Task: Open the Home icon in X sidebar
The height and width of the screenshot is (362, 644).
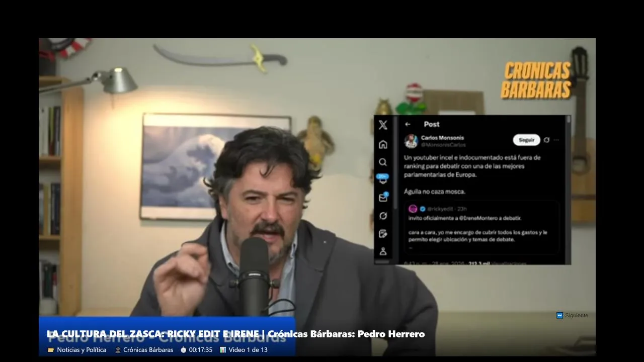Action: click(x=383, y=145)
